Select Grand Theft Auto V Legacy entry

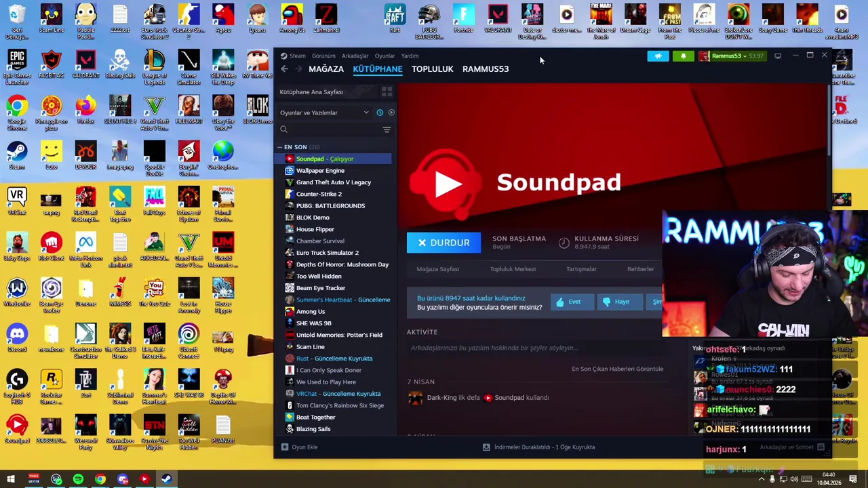332,182
